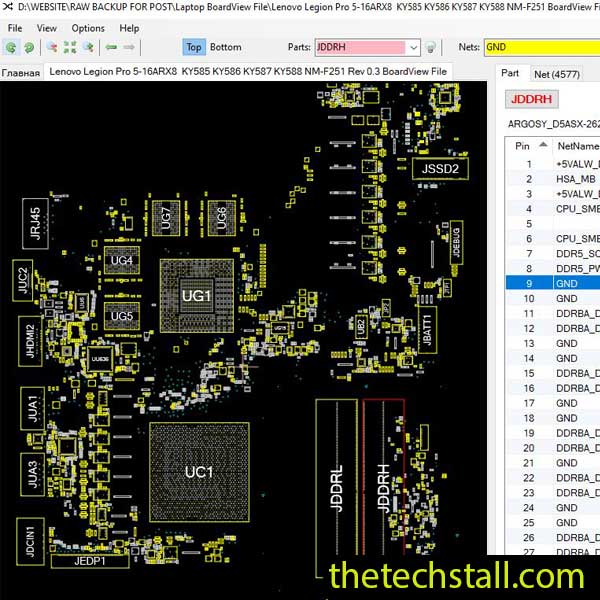Select the empty pin 5 row
This screenshot has width=600, height=600.
pos(553,224)
